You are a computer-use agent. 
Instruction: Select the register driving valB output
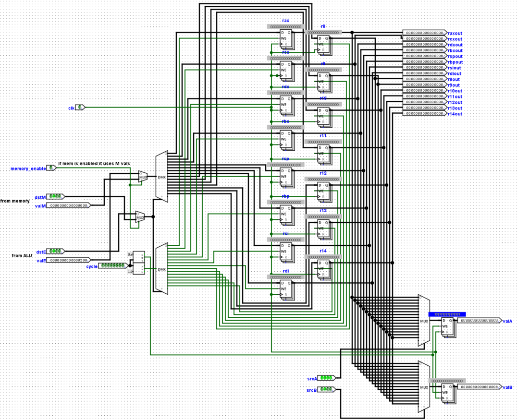[x=448, y=394]
